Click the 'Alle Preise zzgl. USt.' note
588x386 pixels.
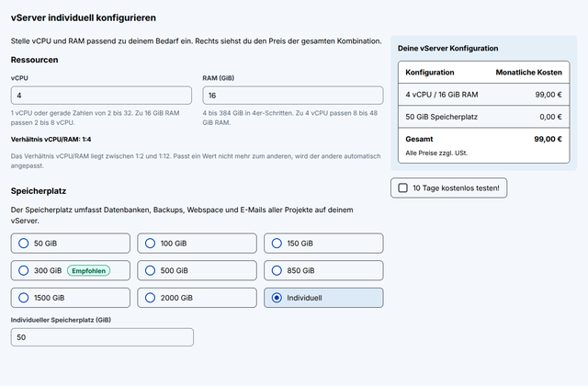pos(436,153)
